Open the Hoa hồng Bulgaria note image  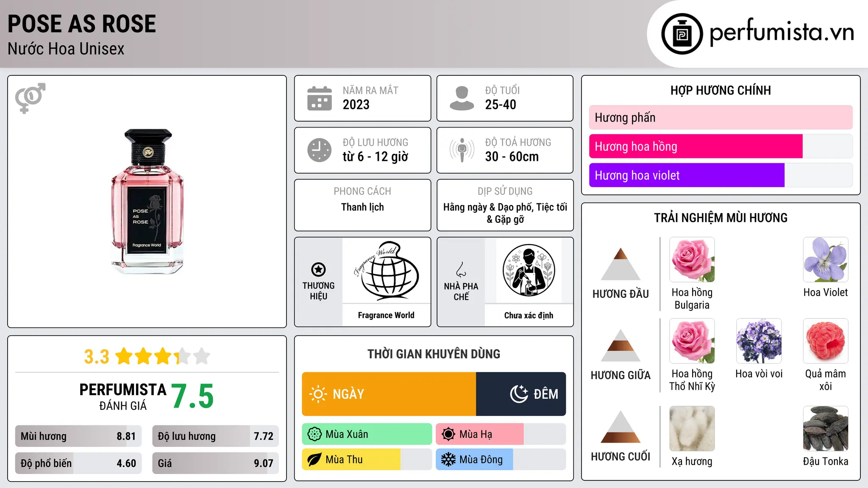coord(692,260)
